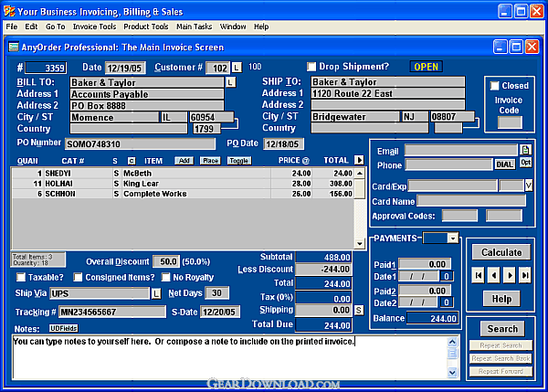Open the Invoice Tools menu
This screenshot has width=548, height=392.
click(x=94, y=26)
